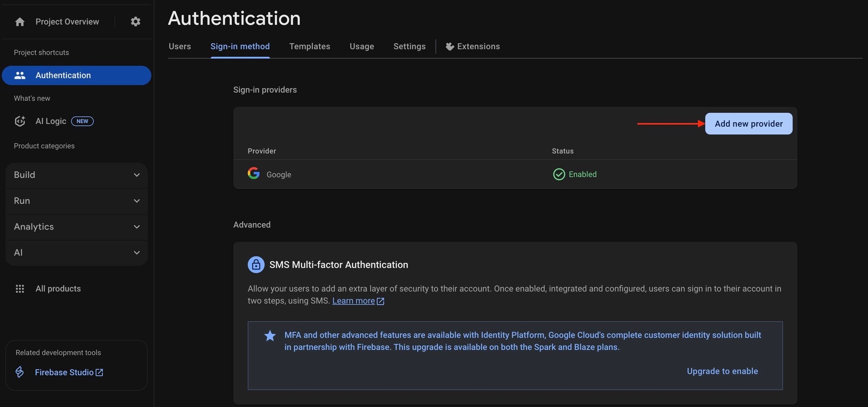Click the SMS Multi-factor lock icon
868x407 pixels.
pyautogui.click(x=256, y=265)
